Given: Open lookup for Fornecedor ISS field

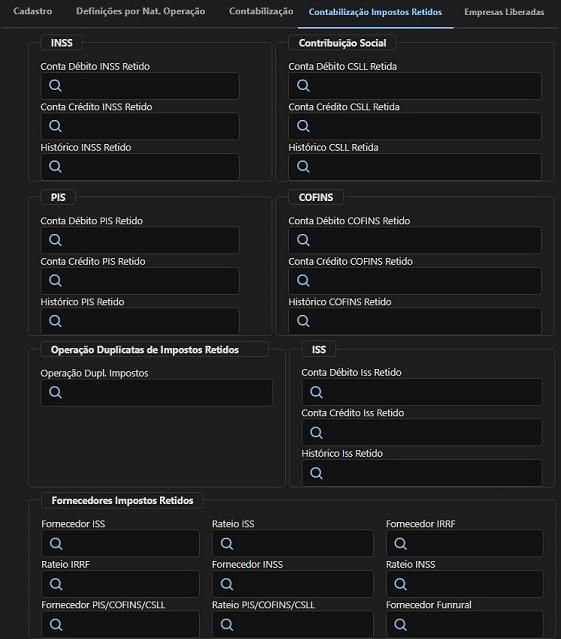Looking at the screenshot, I should tap(56, 544).
